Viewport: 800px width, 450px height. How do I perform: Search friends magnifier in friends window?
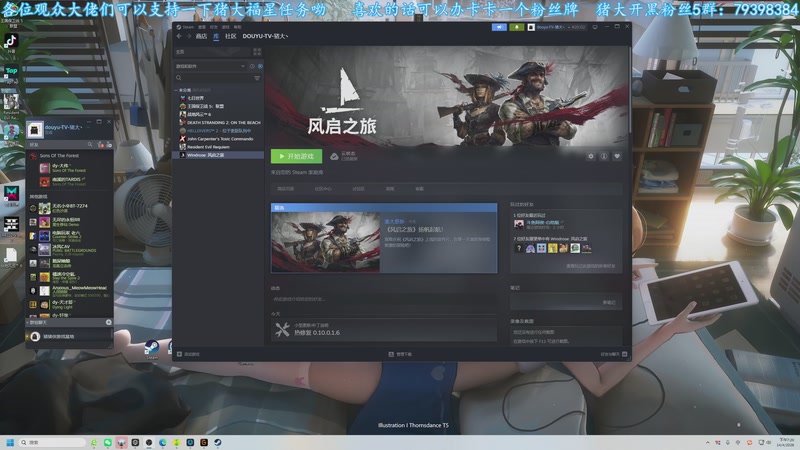[x=90, y=145]
